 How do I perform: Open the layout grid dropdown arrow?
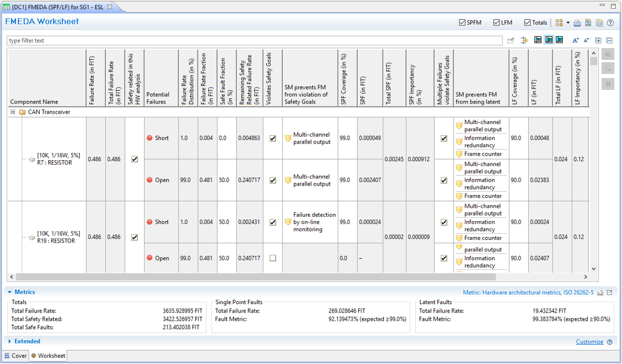[568, 23]
